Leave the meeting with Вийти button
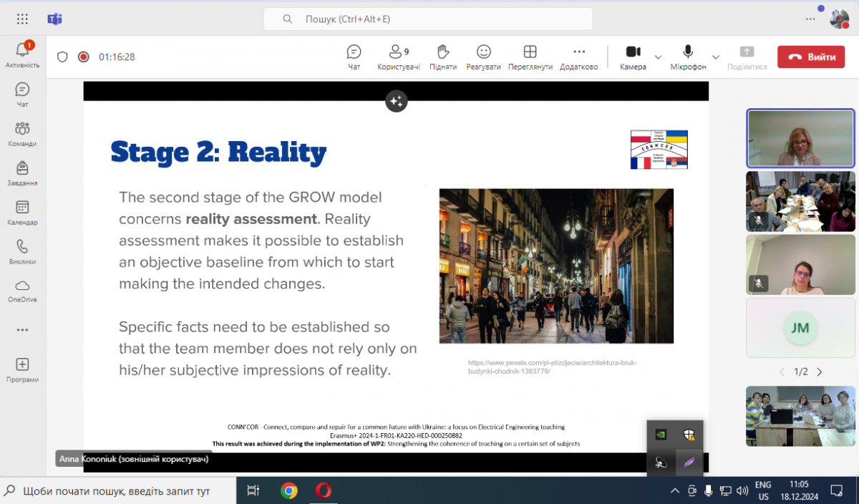Screen dimensions: 859x504 click(x=811, y=57)
